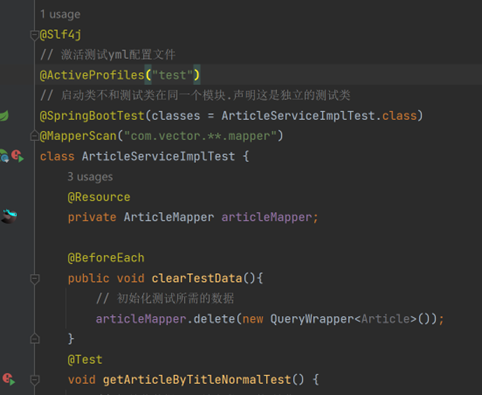
Task: Click the @MapperScan annotation name
Action: coord(78,136)
